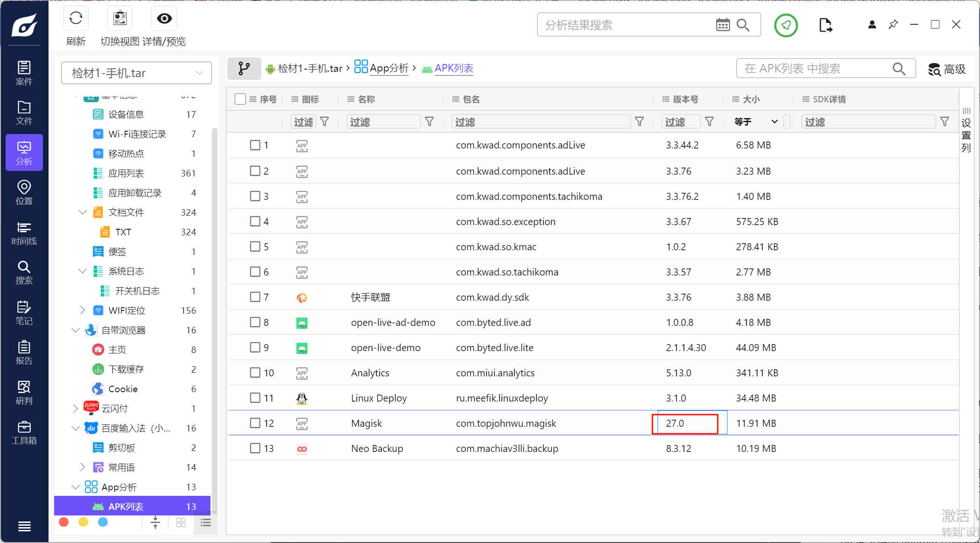Click the 刷新 refresh icon

76,19
